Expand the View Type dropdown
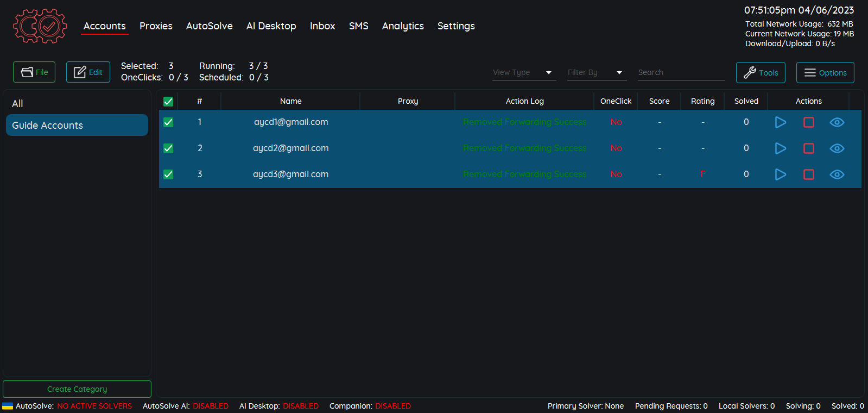The height and width of the screenshot is (413, 868). coord(524,73)
